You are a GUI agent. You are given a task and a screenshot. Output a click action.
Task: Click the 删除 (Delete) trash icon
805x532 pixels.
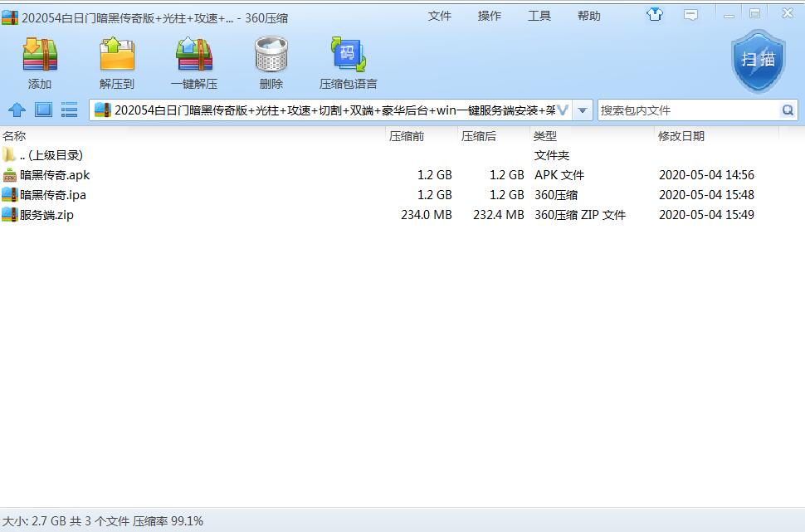click(271, 56)
